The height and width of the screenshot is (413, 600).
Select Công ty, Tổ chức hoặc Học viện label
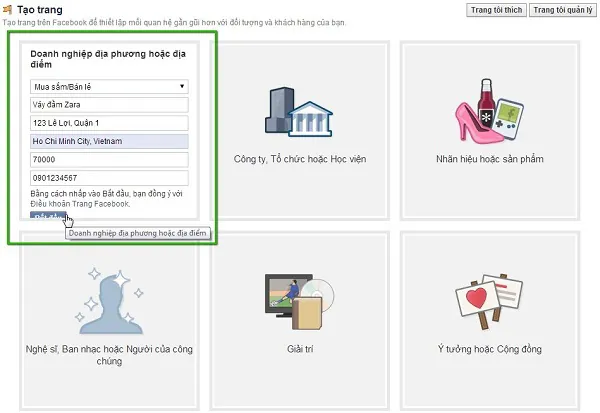pos(300,159)
